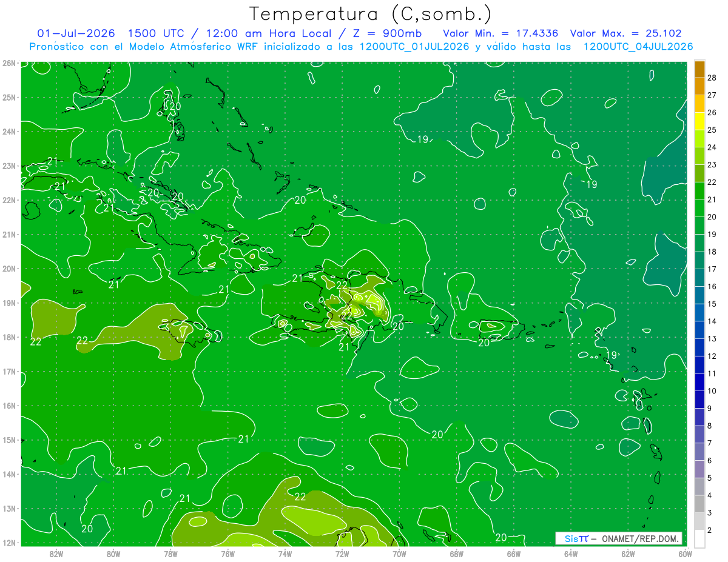Pick the dark blue legend segment beside 11
Viewport: 728px width, 562px height.
[699, 365]
